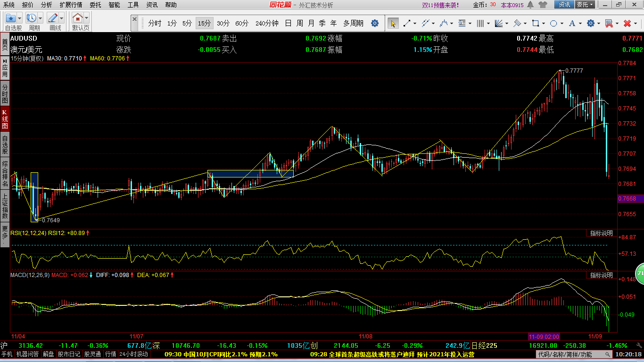Image resolution: width=644 pixels, height=362 pixels.
Task: Switch to 240分钟 period
Action: coord(267,23)
